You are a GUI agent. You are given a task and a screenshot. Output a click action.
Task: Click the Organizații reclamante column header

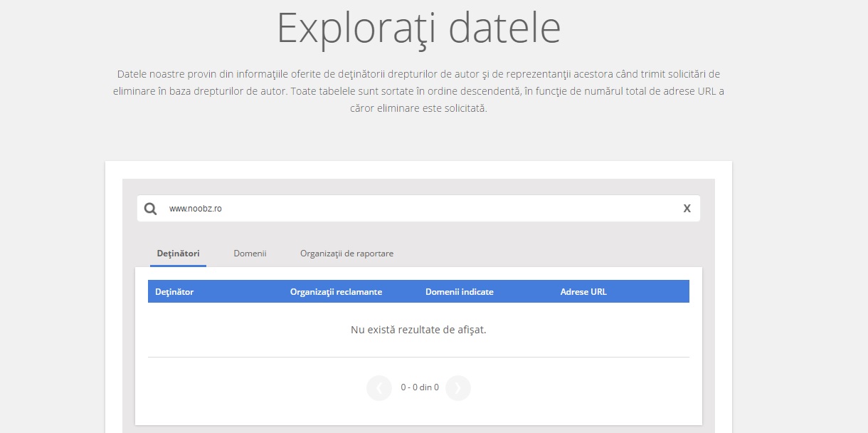point(336,291)
